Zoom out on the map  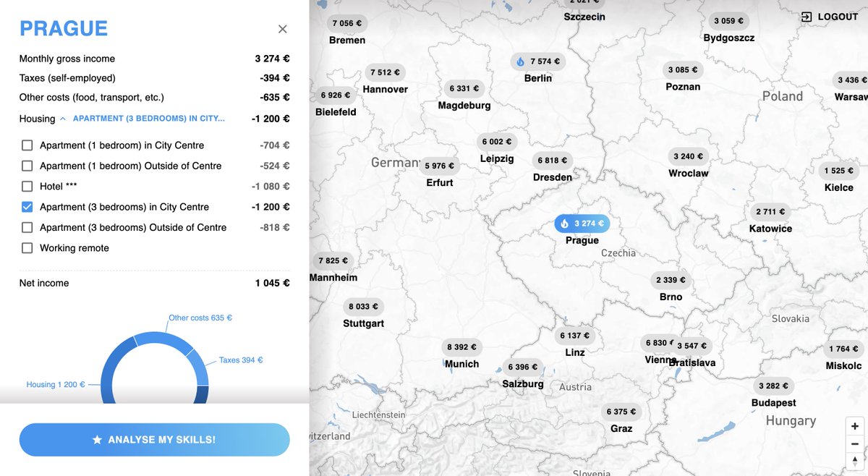(x=855, y=443)
